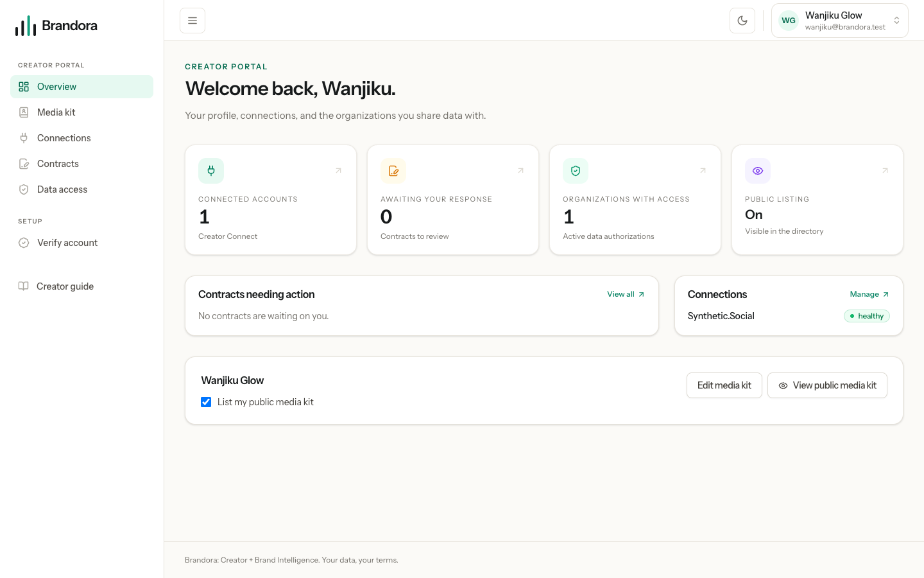This screenshot has width=924, height=578.
Task: Open Overview in the sidebar
Action: 81,87
